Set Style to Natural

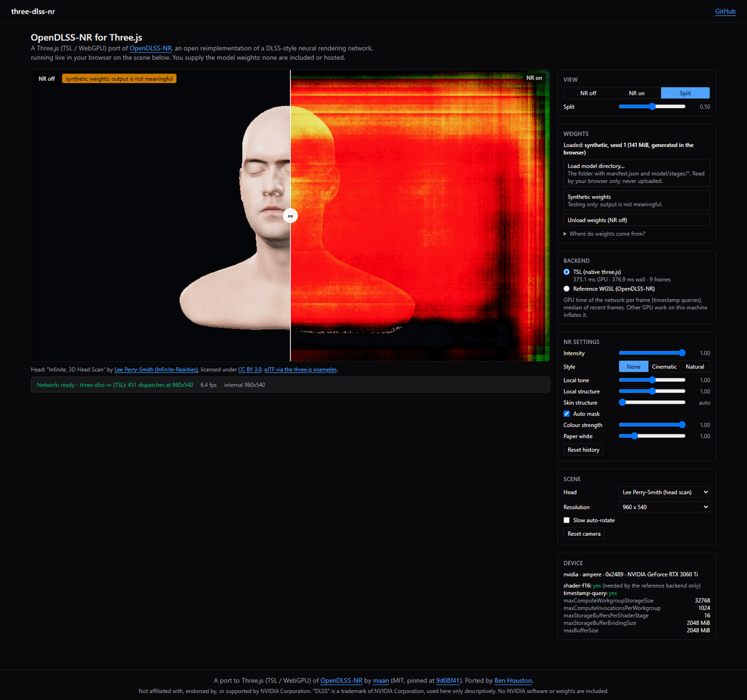[x=695, y=366]
